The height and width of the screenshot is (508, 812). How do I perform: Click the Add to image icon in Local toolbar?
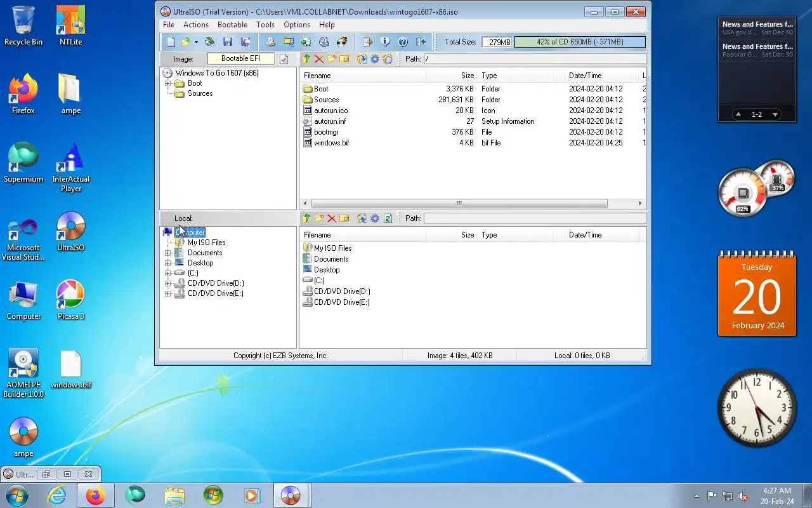pyautogui.click(x=362, y=218)
